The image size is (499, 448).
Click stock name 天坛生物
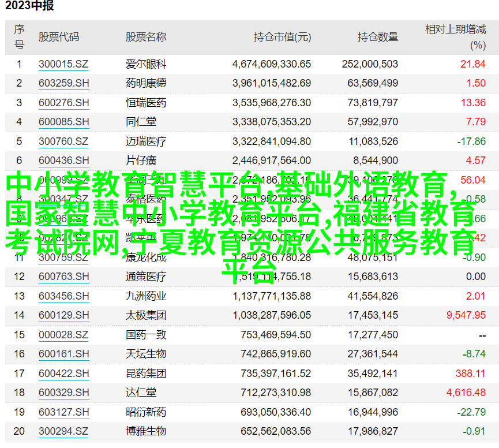tap(146, 354)
